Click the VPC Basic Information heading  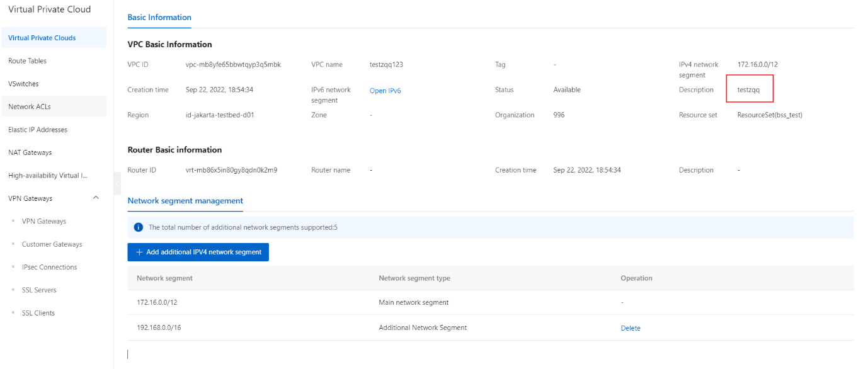click(170, 45)
